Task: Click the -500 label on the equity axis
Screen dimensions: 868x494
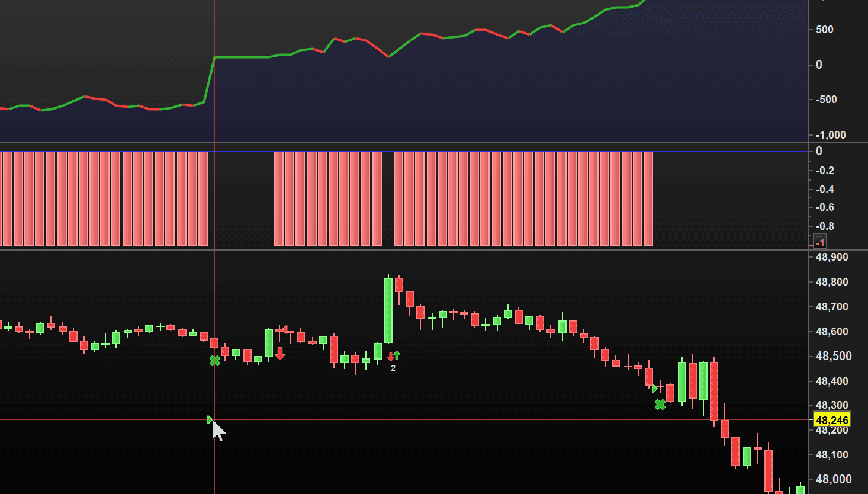Action: 827,100
